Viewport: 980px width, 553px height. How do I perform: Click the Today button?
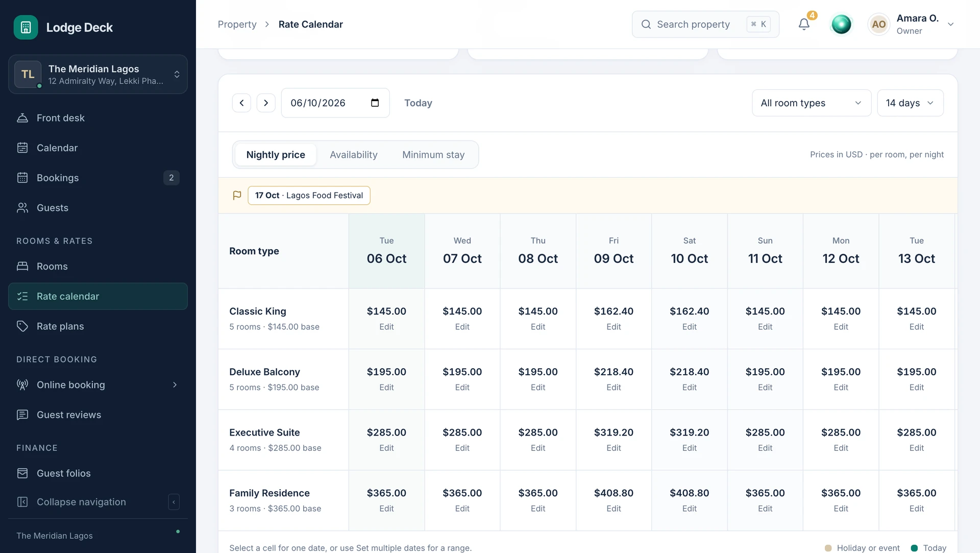click(418, 103)
